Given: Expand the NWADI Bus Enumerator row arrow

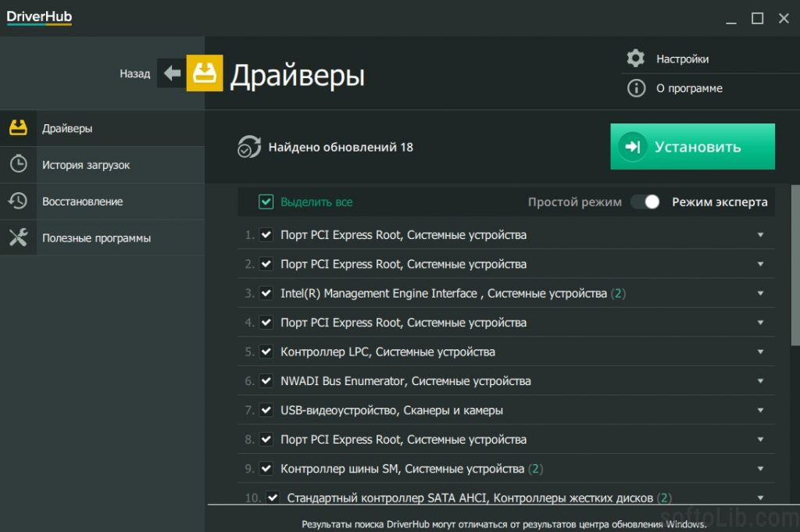Looking at the screenshot, I should coord(760,380).
